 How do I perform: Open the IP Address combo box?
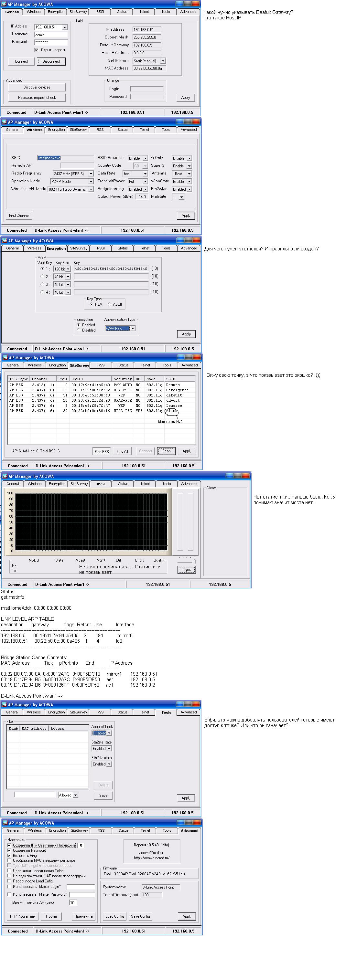(65, 27)
